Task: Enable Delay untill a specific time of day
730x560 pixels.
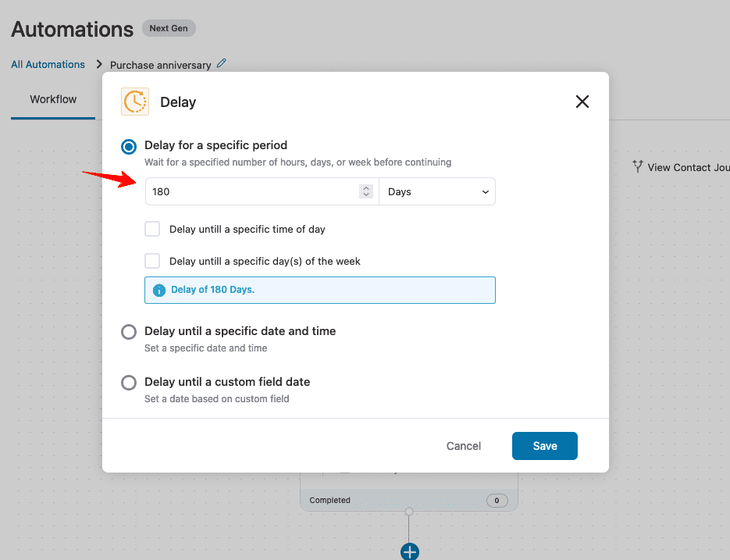Action: tap(152, 229)
